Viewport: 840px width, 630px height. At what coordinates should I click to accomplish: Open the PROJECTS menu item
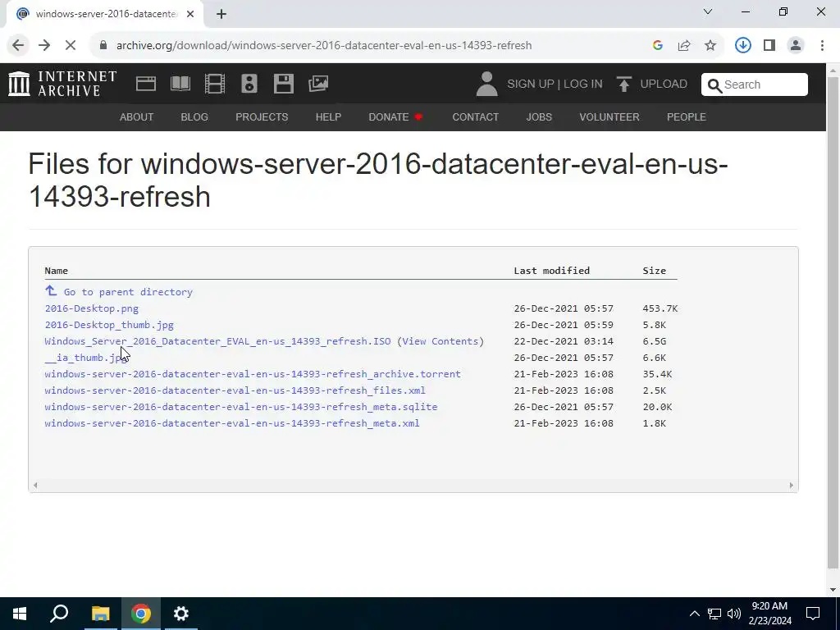[x=262, y=116]
